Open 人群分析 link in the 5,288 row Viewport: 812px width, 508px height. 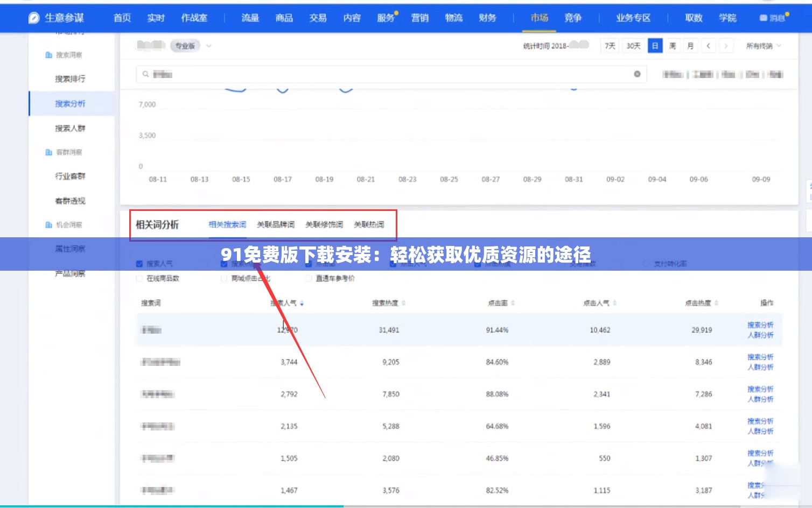760,432
